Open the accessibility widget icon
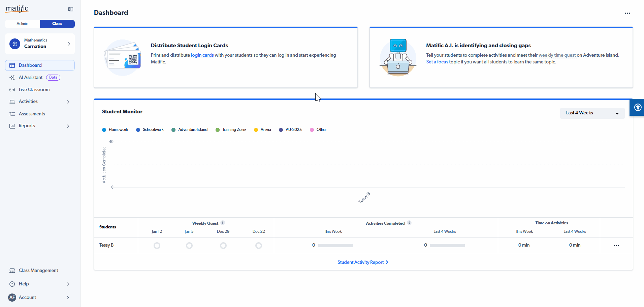Image resolution: width=644 pixels, height=307 pixels. click(637, 107)
